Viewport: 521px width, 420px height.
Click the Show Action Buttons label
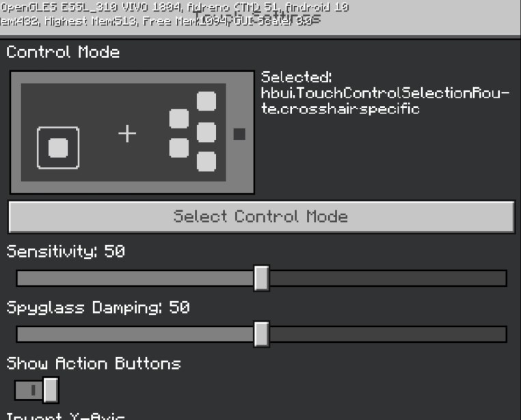tap(94, 363)
